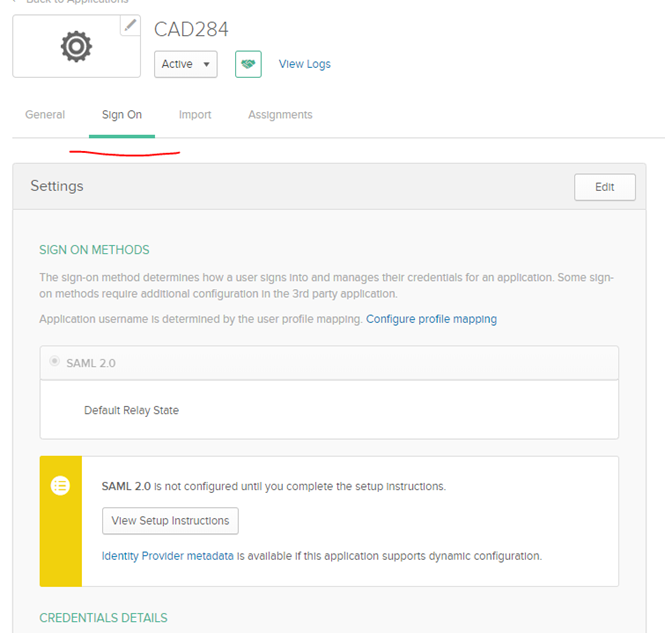Switch to the General tab

[45, 115]
